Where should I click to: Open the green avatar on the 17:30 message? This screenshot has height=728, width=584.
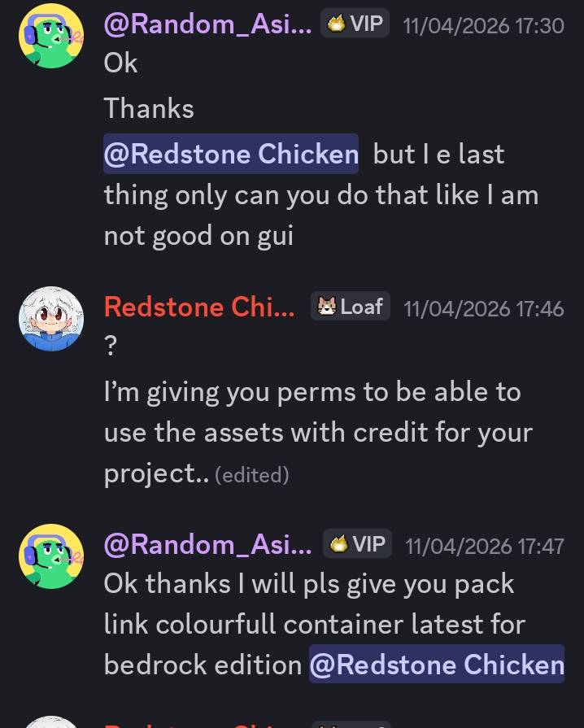tap(51, 36)
